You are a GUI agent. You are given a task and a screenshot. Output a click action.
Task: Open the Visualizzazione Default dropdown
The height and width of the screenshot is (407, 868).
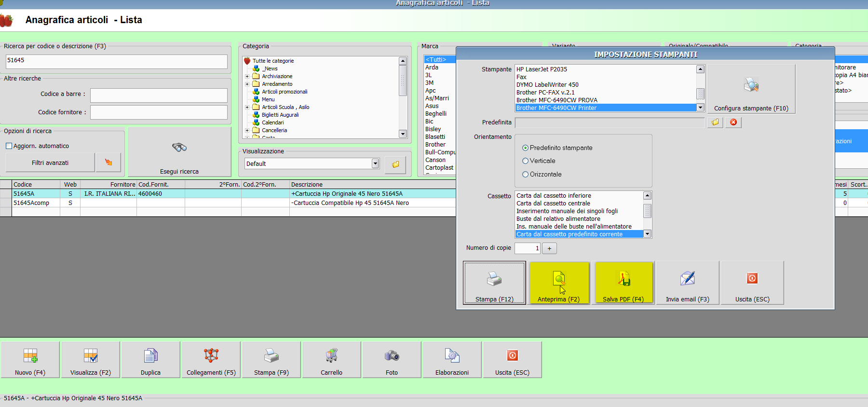tap(375, 164)
